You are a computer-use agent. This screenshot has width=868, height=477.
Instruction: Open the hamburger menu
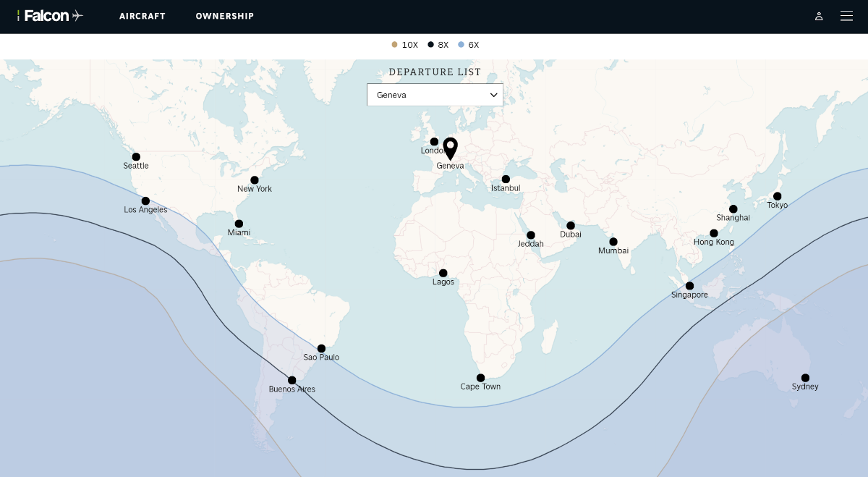846,16
